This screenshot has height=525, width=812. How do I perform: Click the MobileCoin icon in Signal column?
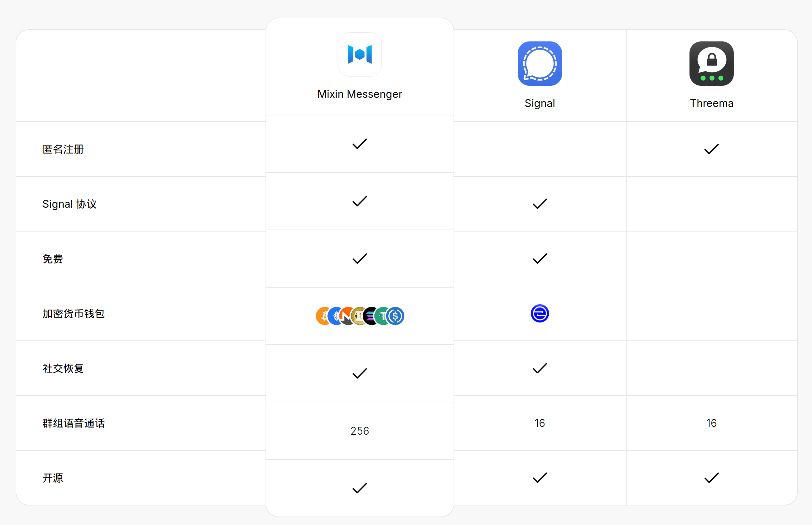click(x=540, y=313)
